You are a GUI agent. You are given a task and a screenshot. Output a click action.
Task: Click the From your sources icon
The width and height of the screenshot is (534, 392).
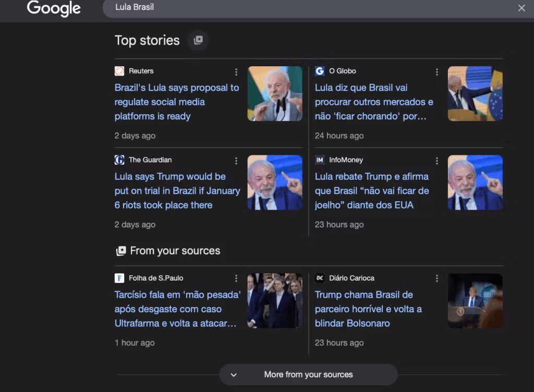point(121,251)
